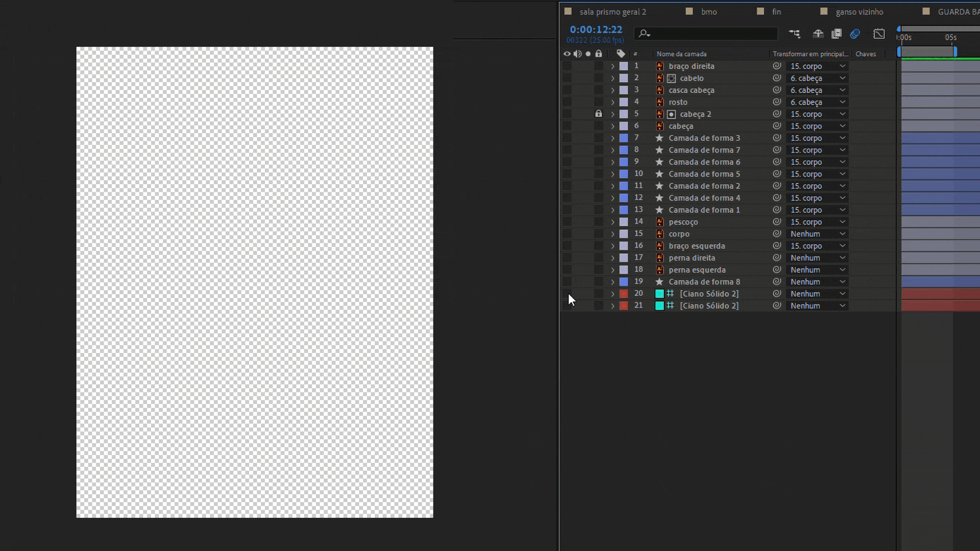The height and width of the screenshot is (551, 980).
Task: Click the Nome da camada column header
Action: point(681,54)
